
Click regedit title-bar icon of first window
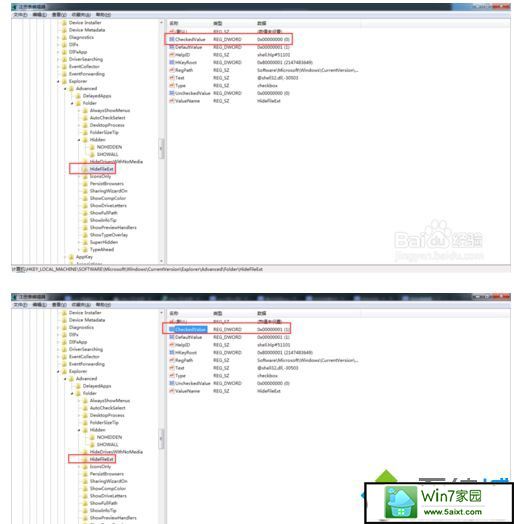click(x=14, y=7)
